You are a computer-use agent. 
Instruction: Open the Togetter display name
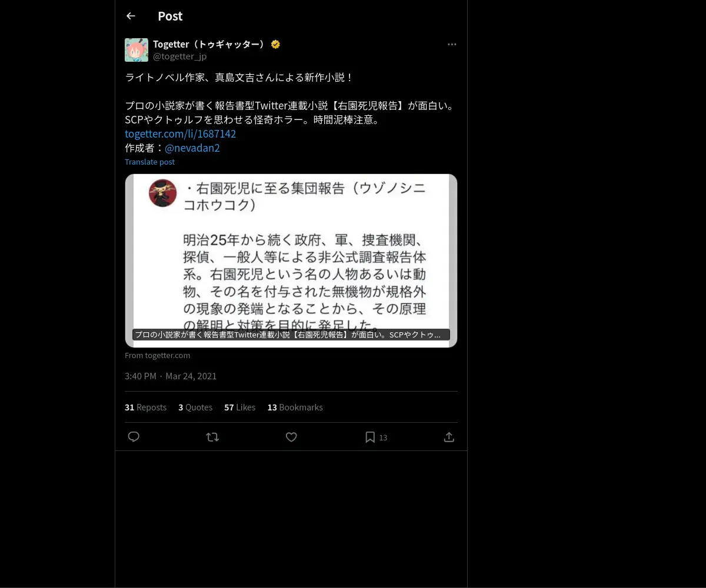tap(209, 44)
